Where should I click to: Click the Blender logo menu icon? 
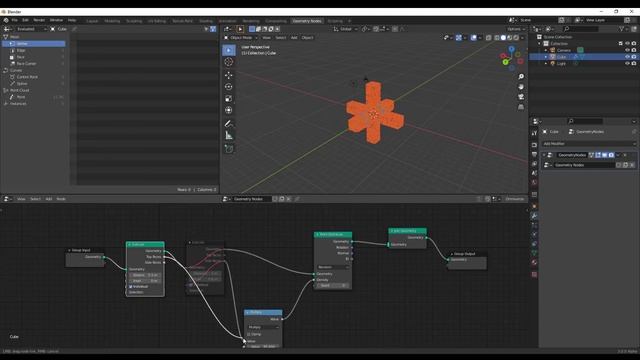click(6, 20)
